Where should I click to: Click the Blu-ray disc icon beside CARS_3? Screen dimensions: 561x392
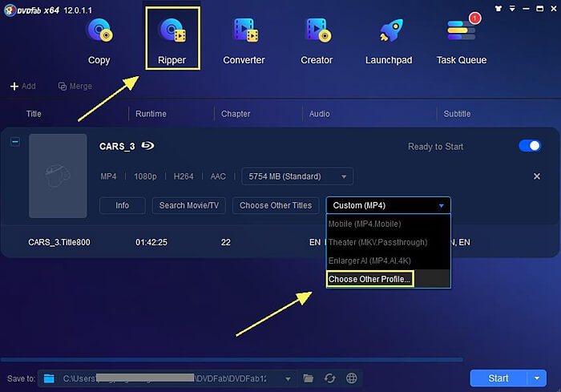pyautogui.click(x=147, y=146)
